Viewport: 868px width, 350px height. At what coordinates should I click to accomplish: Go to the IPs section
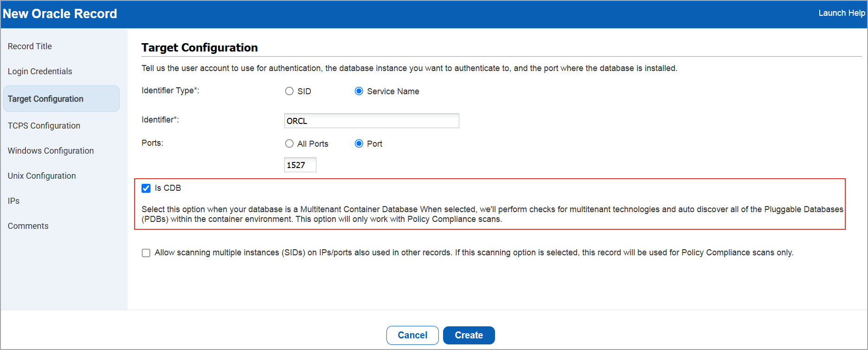[14, 201]
